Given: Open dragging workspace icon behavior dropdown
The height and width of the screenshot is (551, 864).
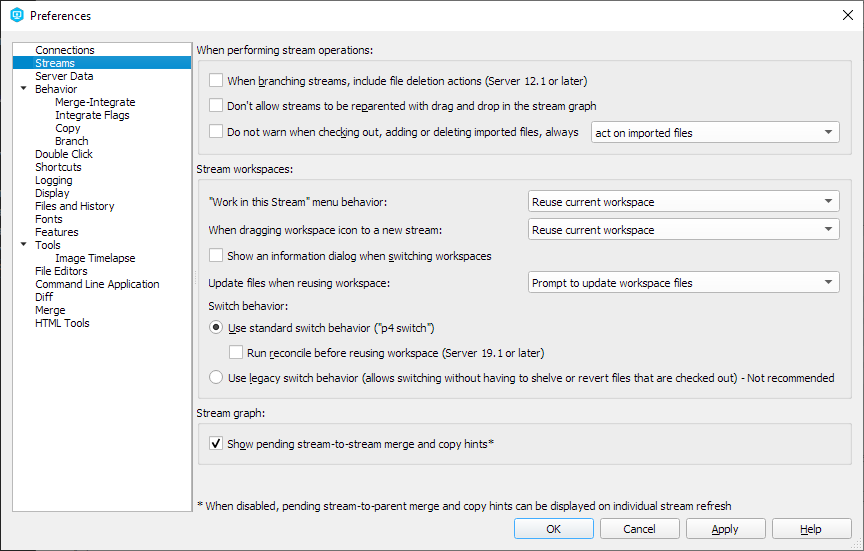Looking at the screenshot, I should click(x=683, y=230).
